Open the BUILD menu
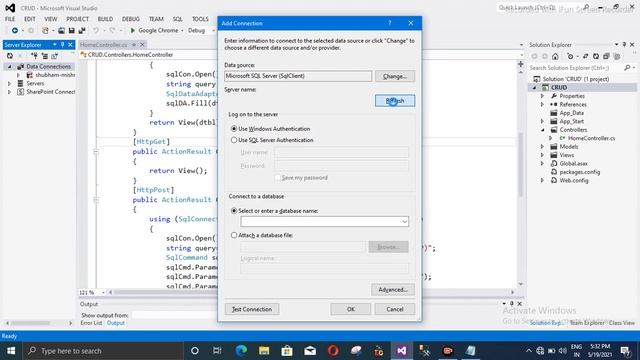The image size is (640, 360). coord(105,19)
